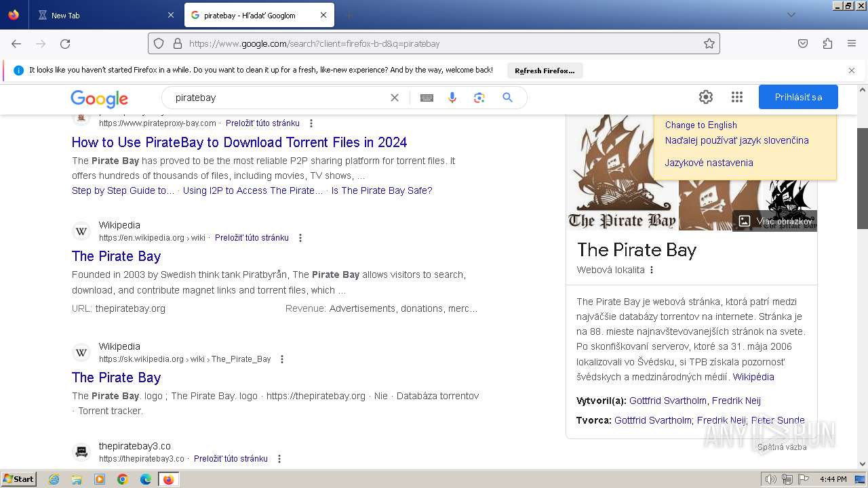The width and height of the screenshot is (868, 488).
Task: Open the Slovak Wikipedia The Pirate Bay result
Action: coord(117,378)
